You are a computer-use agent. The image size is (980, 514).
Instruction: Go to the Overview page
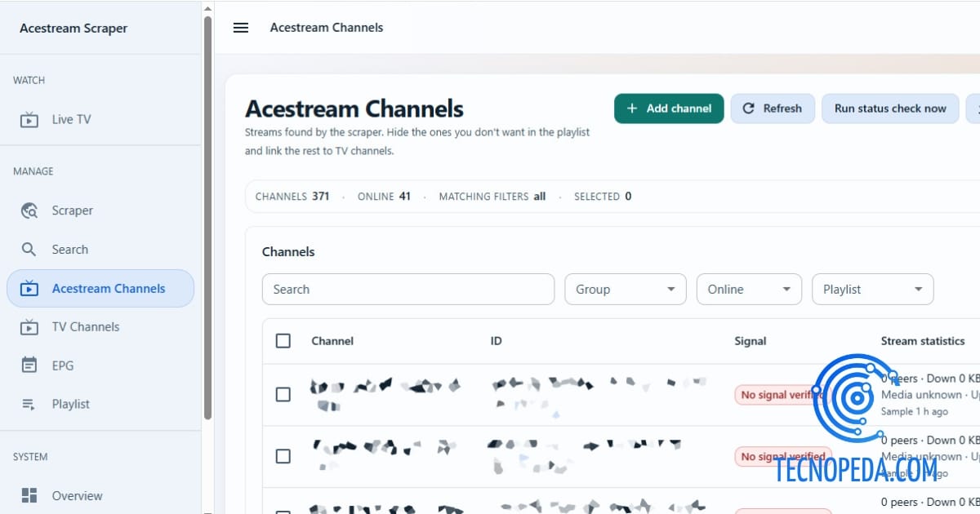click(x=100, y=495)
